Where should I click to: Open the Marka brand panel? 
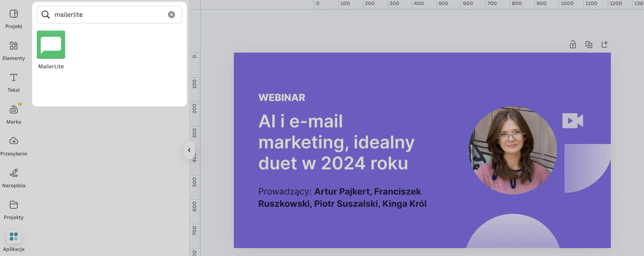coord(14,114)
